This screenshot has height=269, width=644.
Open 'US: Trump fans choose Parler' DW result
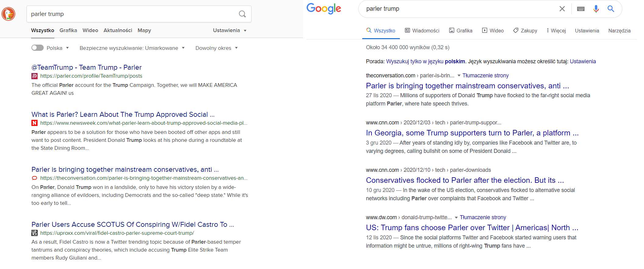(x=472, y=228)
